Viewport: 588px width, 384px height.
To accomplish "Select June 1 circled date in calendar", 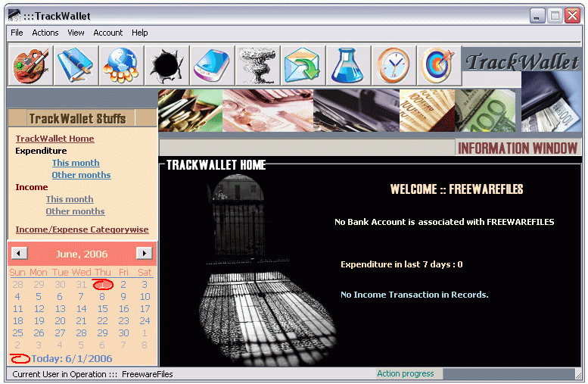I will click(x=103, y=285).
